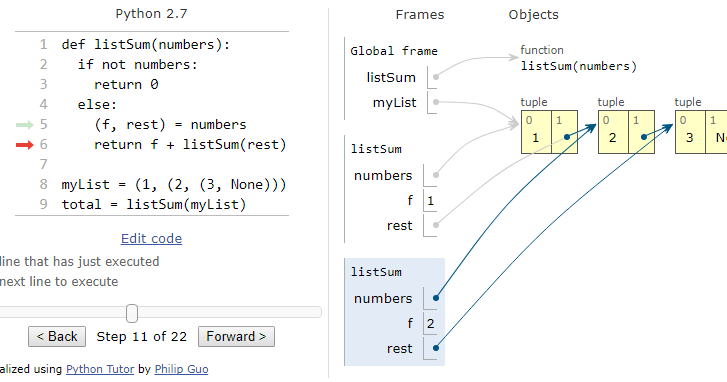Click f value 2 in the highlighted listSum frame
Viewport: 727px width, 382px height.
click(x=430, y=324)
